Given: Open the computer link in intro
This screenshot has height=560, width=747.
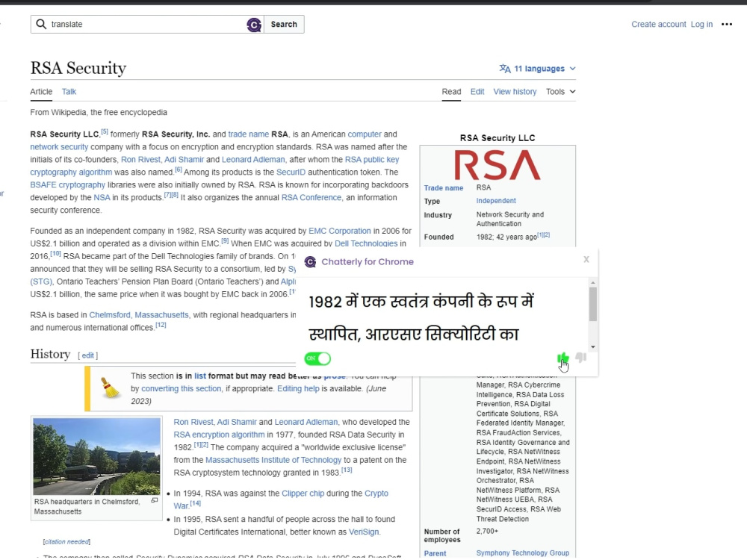Looking at the screenshot, I should tap(365, 134).
